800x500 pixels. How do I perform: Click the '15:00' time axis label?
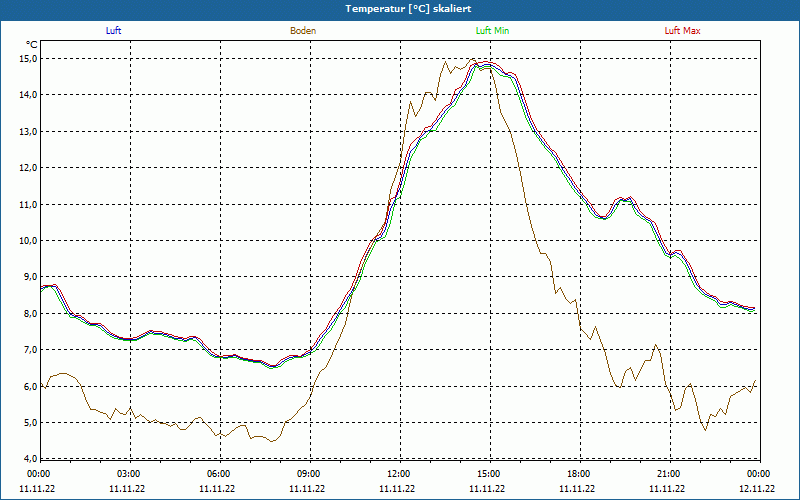tap(487, 474)
